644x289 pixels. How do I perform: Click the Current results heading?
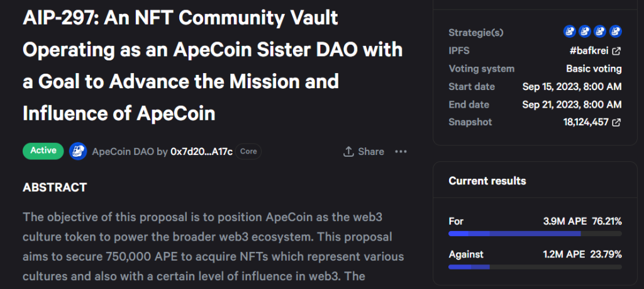pyautogui.click(x=487, y=181)
